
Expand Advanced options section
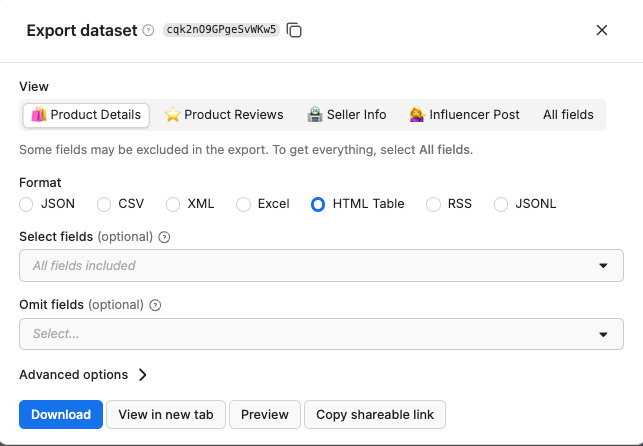click(84, 375)
